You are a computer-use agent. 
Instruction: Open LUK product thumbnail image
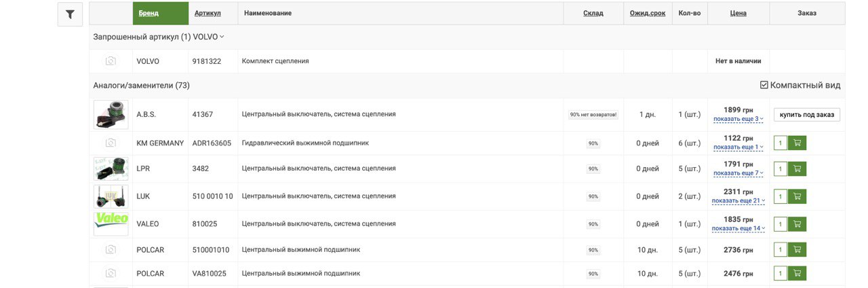(x=111, y=196)
